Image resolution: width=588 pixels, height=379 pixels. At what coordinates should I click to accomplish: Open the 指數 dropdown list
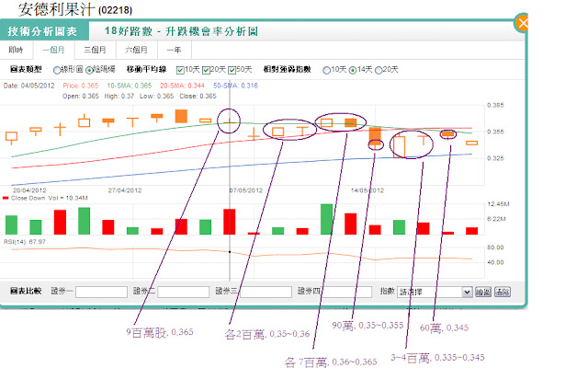coord(435,292)
